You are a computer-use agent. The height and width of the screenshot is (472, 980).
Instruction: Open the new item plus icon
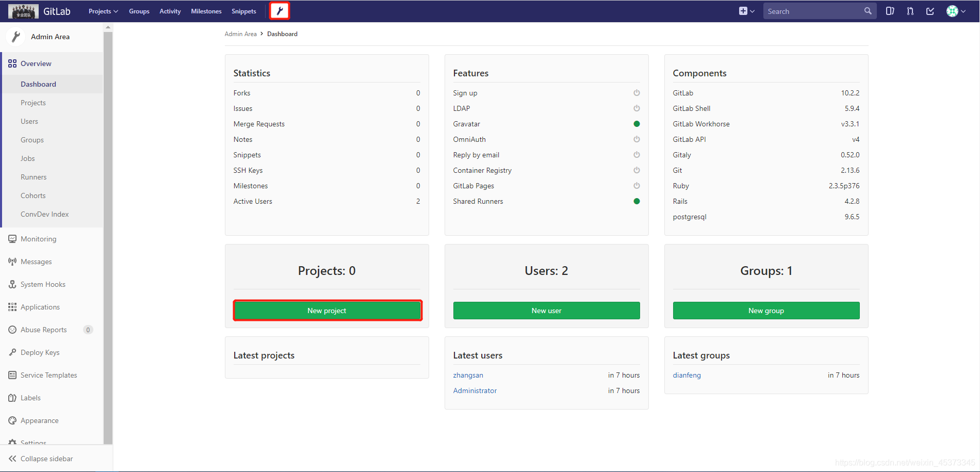point(743,11)
